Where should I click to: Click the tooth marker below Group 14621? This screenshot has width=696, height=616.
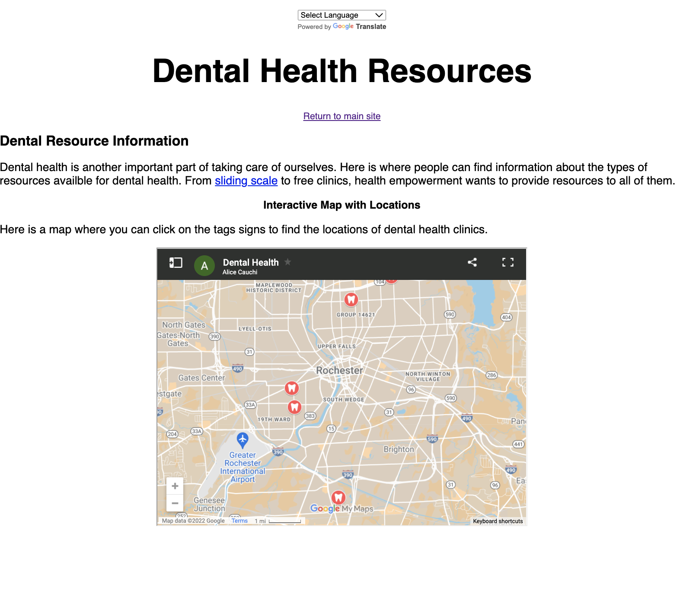click(351, 298)
